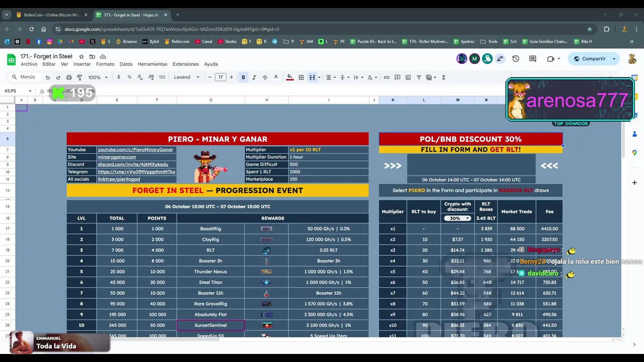Print the spreadsheet via the printer icon
The height and width of the screenshot is (362, 644).
click(x=69, y=77)
